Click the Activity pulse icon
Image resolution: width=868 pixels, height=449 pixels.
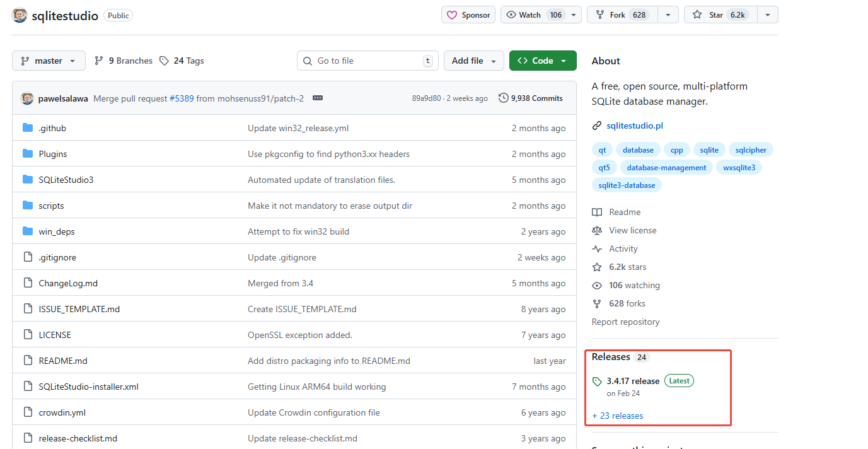point(597,249)
